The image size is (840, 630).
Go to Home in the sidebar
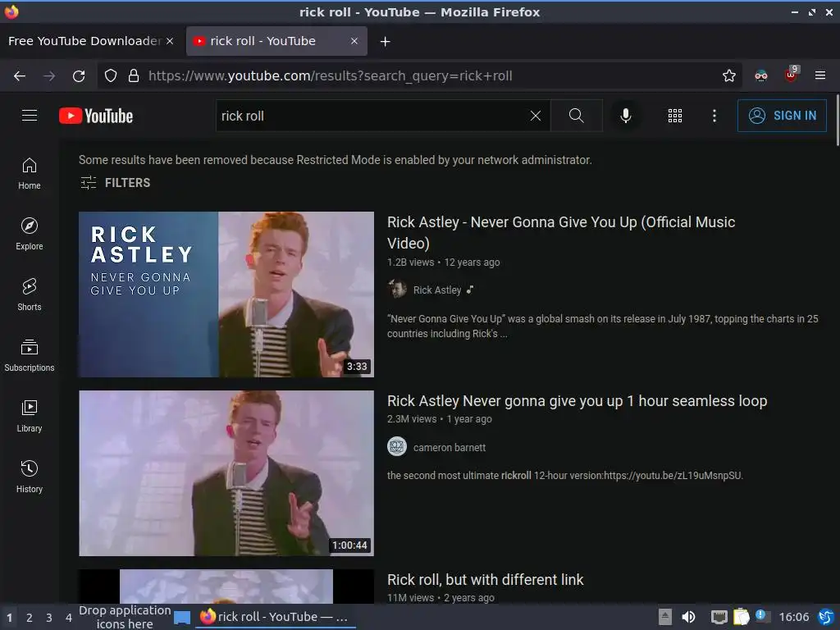30,174
